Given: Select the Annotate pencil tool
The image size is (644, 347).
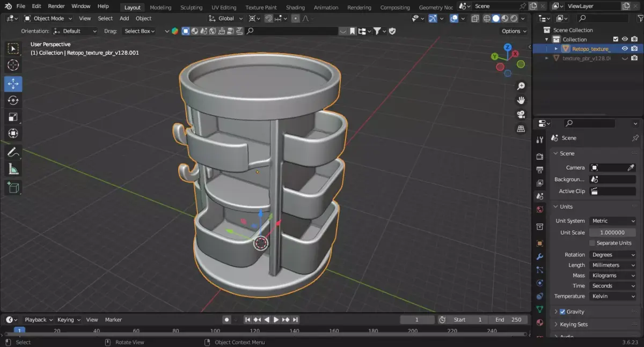Looking at the screenshot, I should tap(13, 152).
